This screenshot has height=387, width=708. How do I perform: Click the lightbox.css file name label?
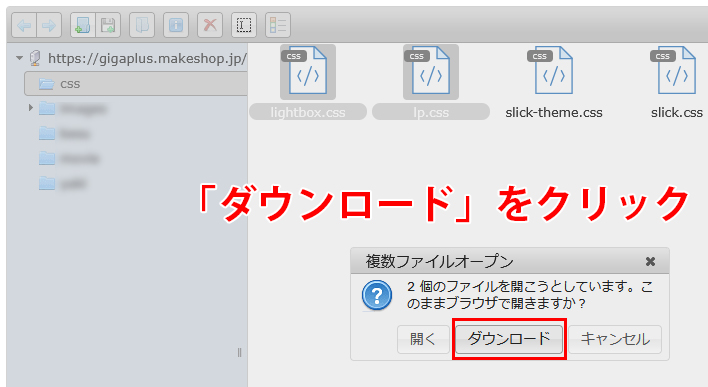pyautogui.click(x=308, y=112)
